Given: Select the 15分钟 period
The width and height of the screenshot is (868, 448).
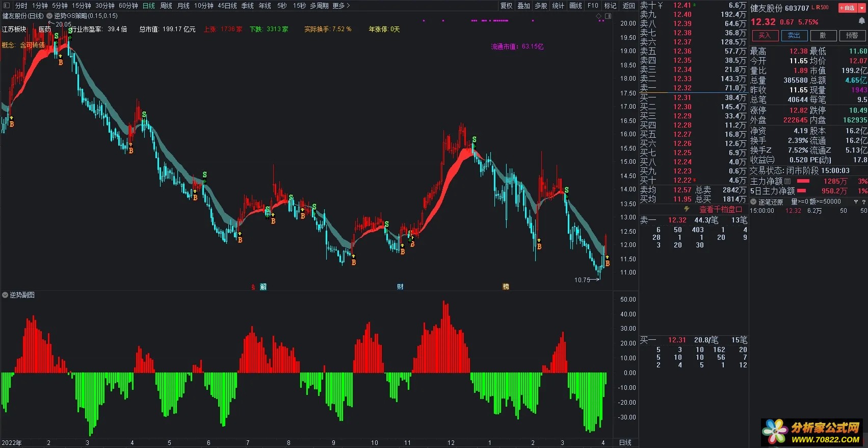Looking at the screenshot, I should tap(81, 6).
